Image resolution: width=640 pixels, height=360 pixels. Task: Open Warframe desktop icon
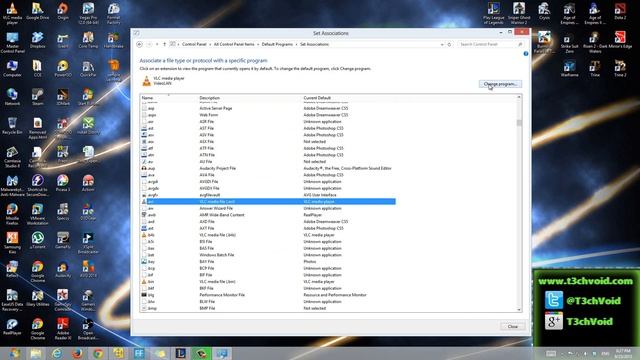[x=569, y=69]
